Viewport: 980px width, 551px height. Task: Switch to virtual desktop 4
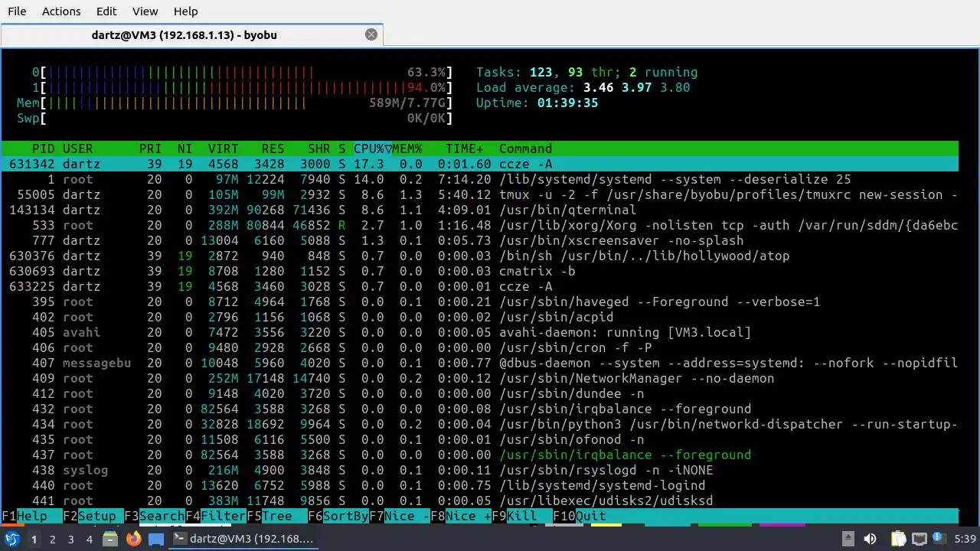click(90, 539)
